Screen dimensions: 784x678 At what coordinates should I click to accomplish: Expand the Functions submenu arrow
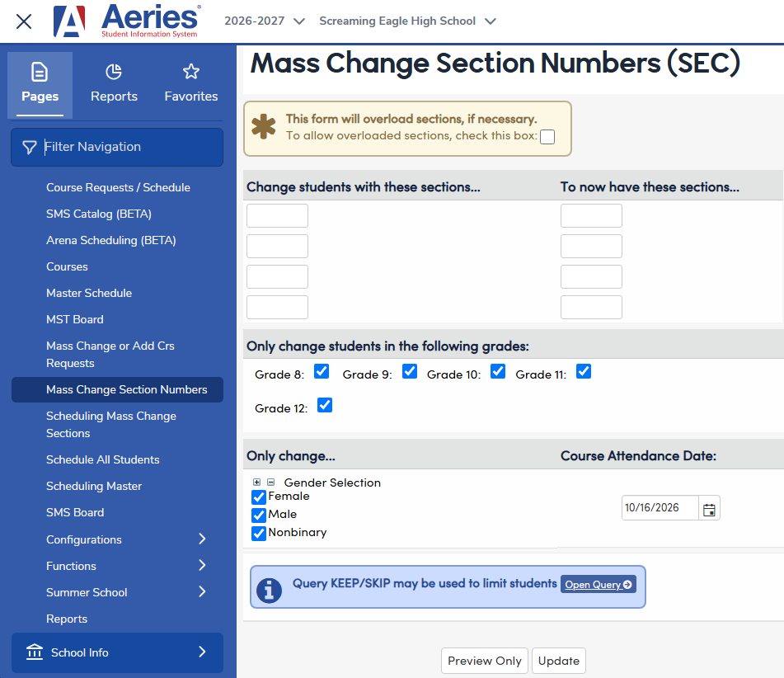pyautogui.click(x=202, y=566)
